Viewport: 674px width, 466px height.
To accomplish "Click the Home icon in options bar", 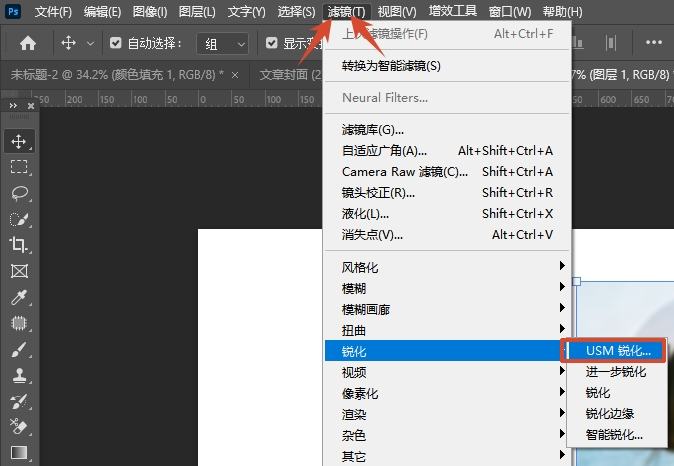I will point(28,43).
